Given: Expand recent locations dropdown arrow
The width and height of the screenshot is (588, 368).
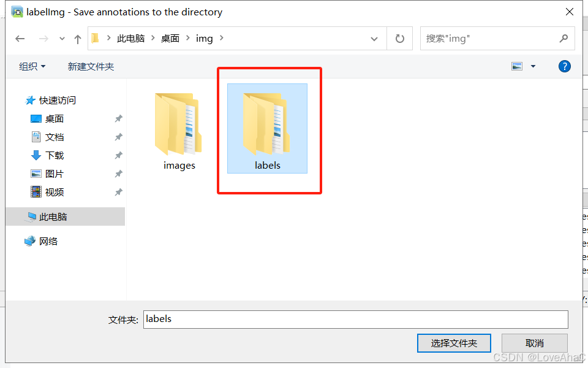Looking at the screenshot, I should 62,39.
